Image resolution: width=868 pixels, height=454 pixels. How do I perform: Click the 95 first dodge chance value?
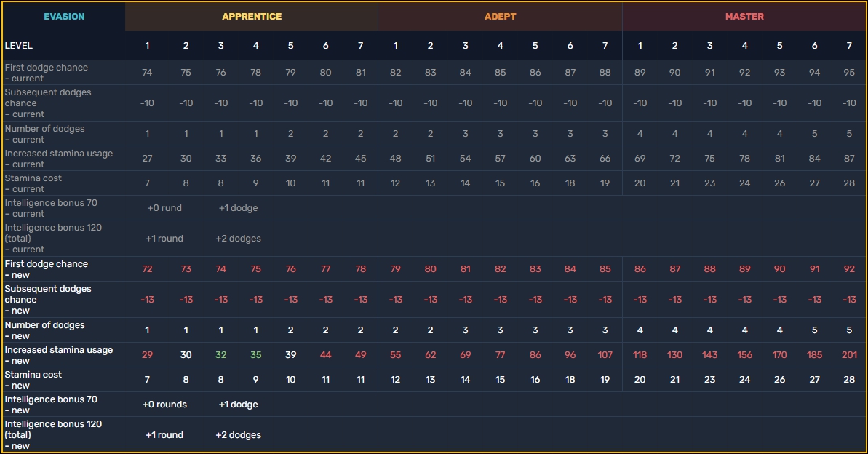tap(849, 73)
